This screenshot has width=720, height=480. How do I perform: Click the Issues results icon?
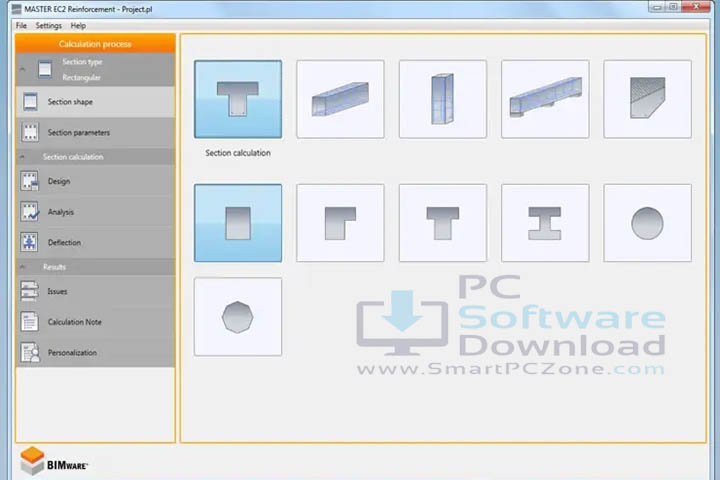click(30, 291)
